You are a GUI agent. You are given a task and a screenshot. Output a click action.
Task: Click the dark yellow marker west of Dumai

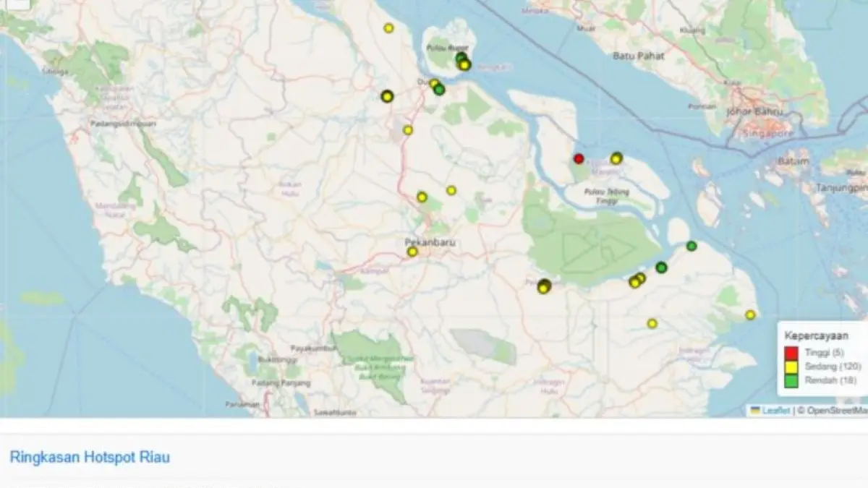point(387,96)
